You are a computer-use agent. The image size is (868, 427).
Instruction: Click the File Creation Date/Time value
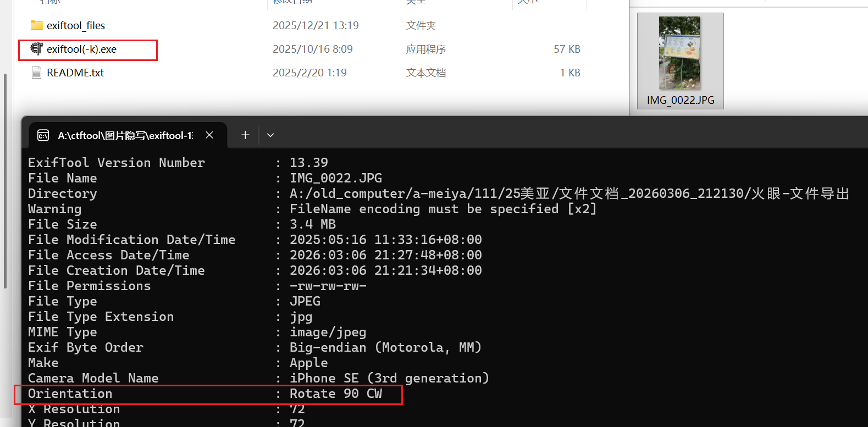coord(386,270)
